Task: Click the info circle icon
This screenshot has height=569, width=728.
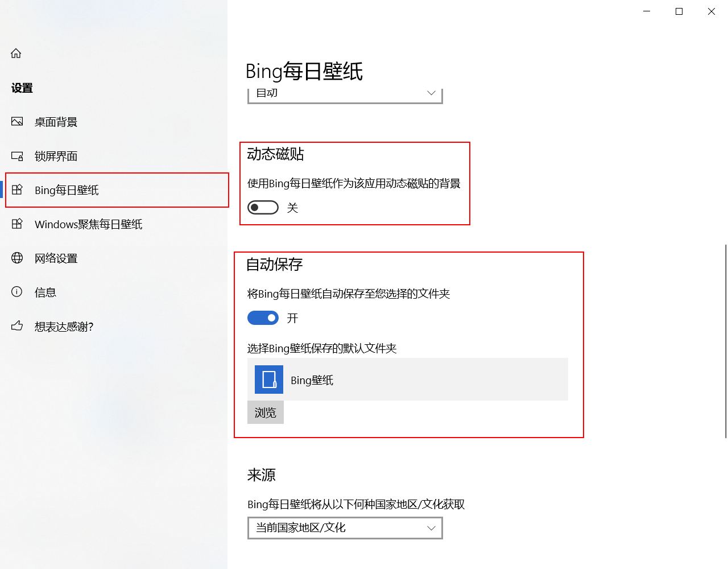Action: [x=17, y=292]
